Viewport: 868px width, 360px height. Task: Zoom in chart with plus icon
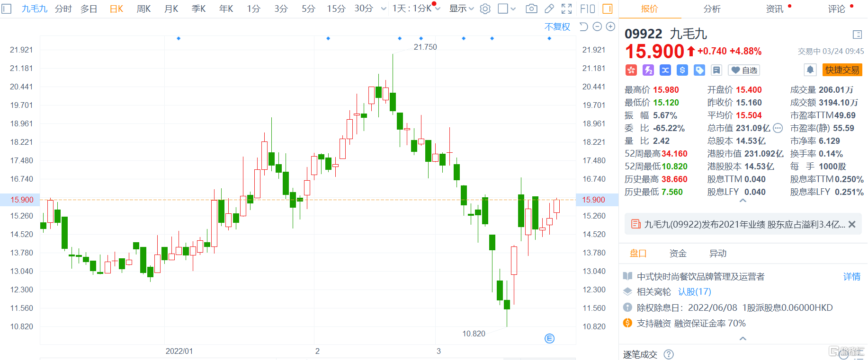(x=610, y=27)
